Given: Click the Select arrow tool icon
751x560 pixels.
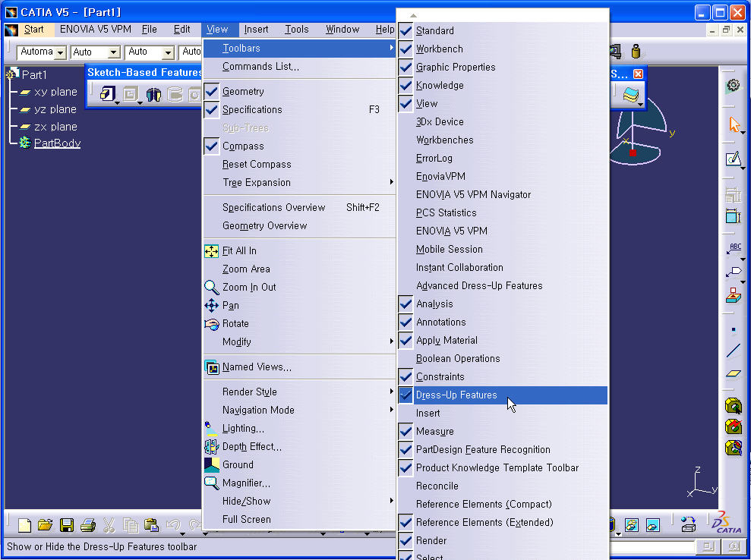Looking at the screenshot, I should click(x=734, y=124).
